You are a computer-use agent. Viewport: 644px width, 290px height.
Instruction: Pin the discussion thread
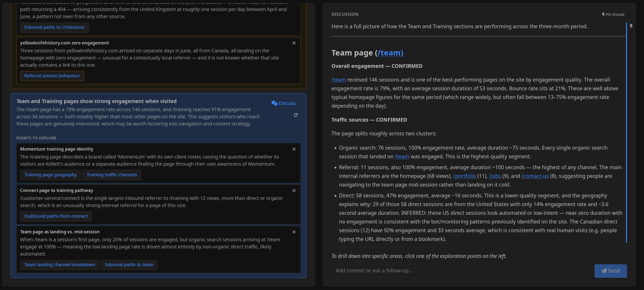click(x=613, y=14)
